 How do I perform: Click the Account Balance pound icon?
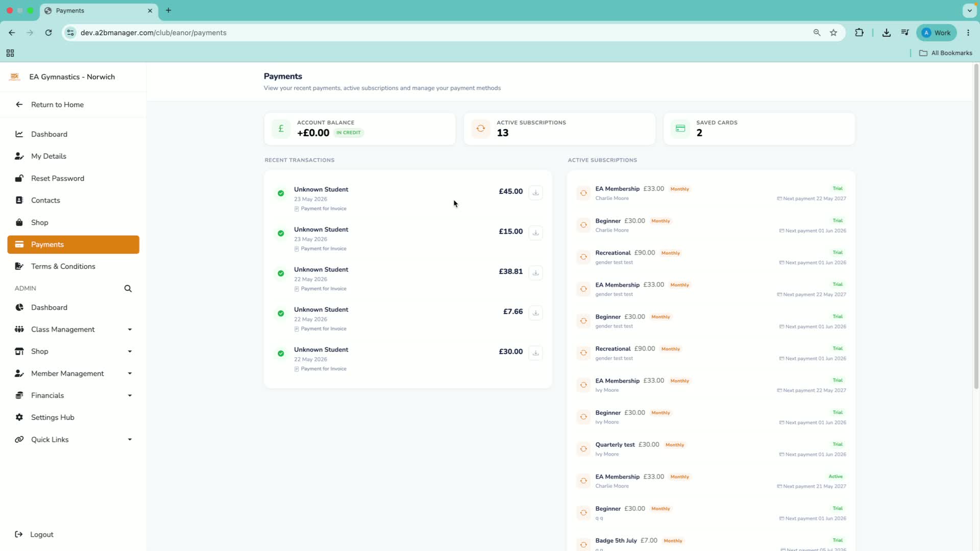tap(281, 129)
